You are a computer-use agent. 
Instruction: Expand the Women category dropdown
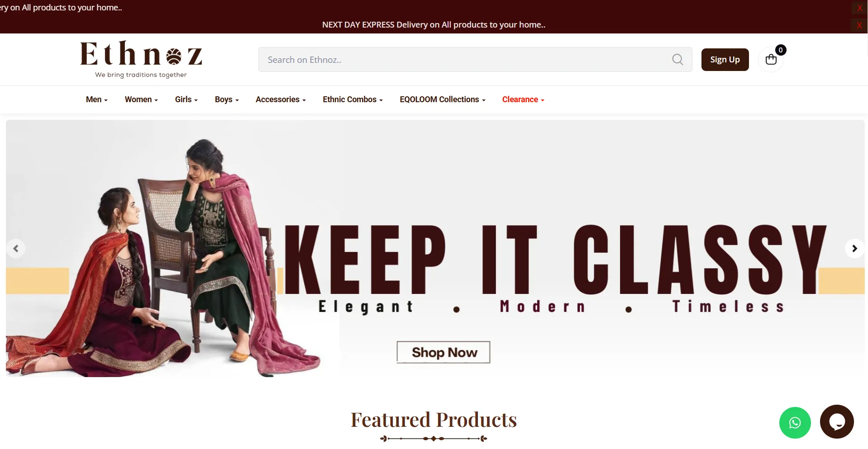pos(141,99)
